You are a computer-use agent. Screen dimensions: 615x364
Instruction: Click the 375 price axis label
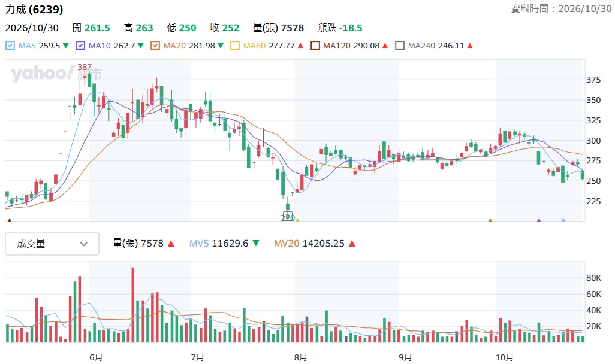click(593, 80)
